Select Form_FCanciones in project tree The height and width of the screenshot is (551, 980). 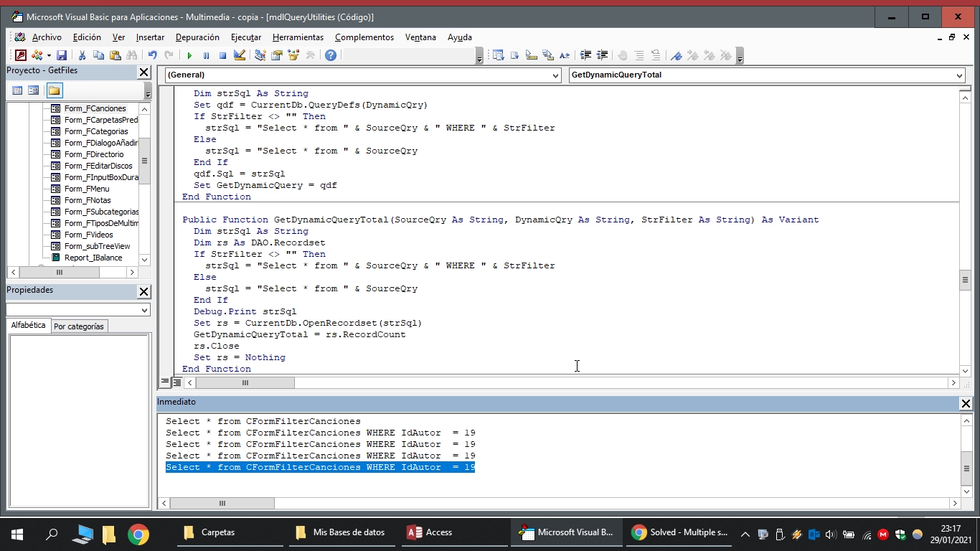[95, 108]
